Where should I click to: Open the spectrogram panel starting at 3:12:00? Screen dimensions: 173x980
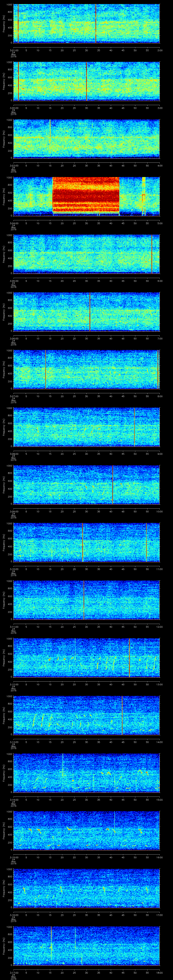(87, 658)
